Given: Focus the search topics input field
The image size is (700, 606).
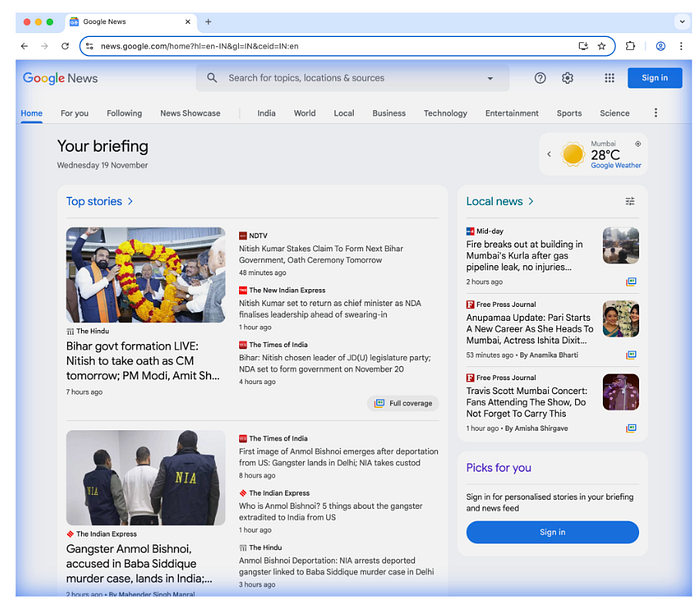Looking at the screenshot, I should [353, 78].
